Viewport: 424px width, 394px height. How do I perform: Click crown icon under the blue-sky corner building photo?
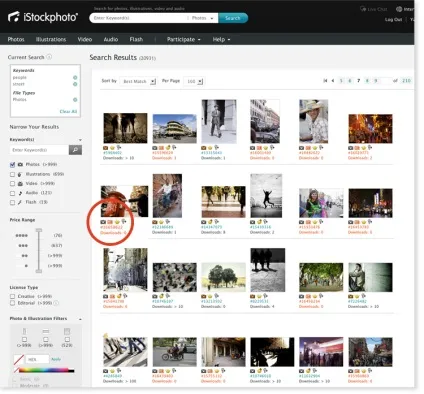168,148
